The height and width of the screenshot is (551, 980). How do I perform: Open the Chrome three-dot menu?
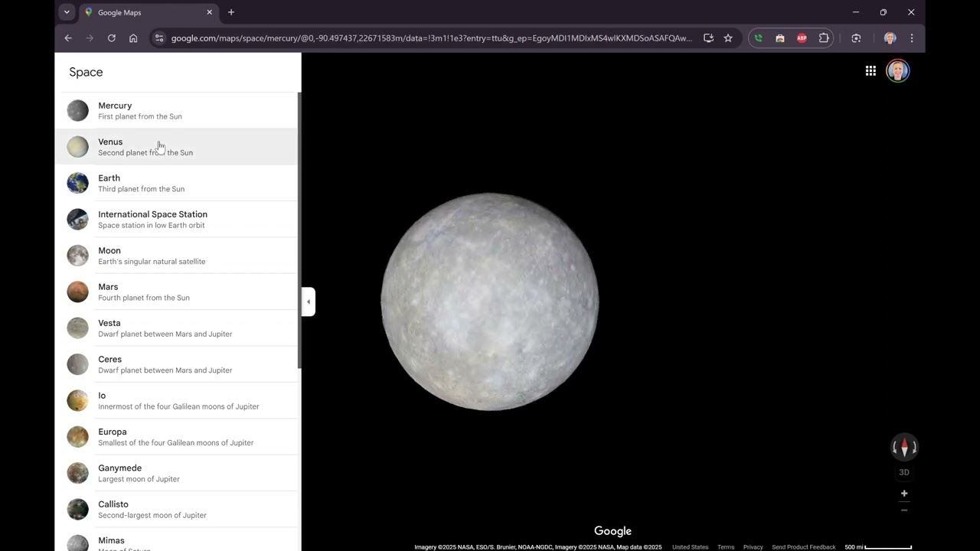pyautogui.click(x=911, y=38)
